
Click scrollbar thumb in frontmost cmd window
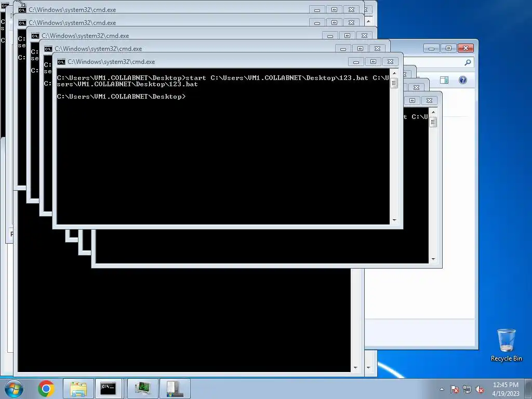click(394, 83)
